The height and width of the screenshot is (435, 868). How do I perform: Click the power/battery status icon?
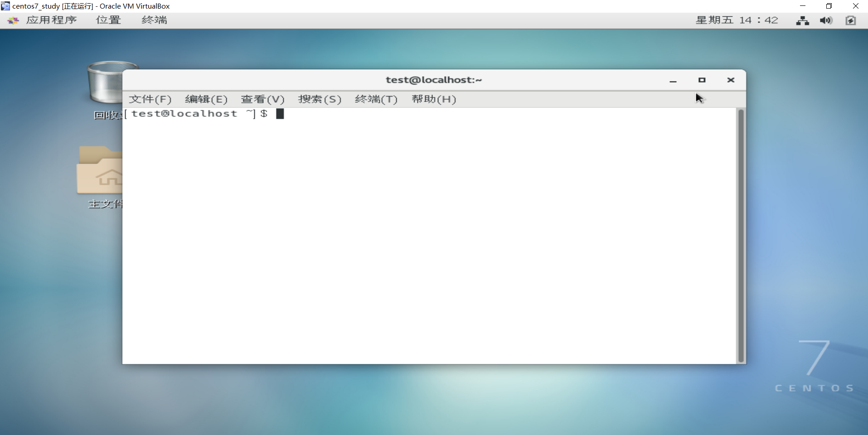click(x=851, y=20)
